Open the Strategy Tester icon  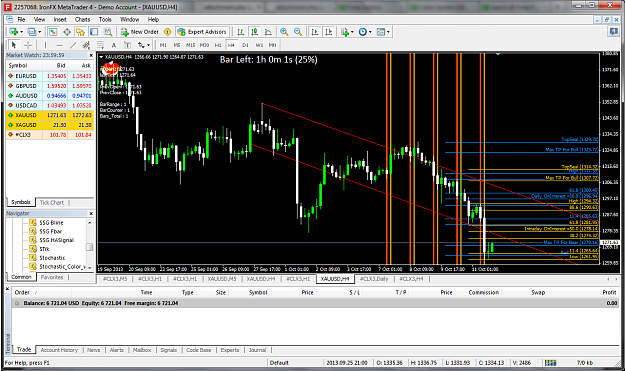[108, 32]
